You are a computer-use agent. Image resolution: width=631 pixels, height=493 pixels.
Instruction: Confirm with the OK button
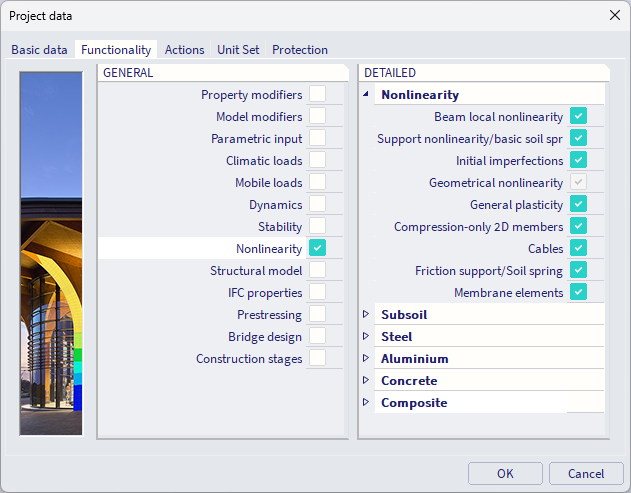pyautogui.click(x=505, y=473)
